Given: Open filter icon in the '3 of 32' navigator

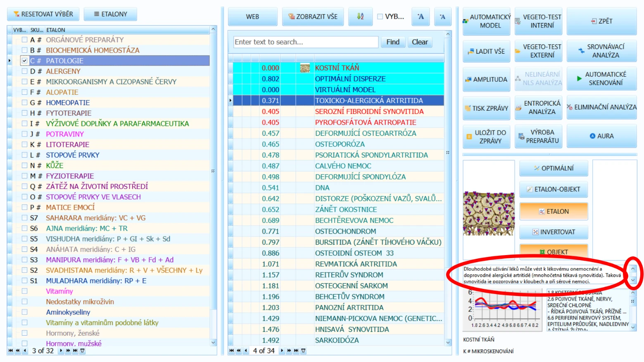Looking at the screenshot, I should pyautogui.click(x=82, y=351).
